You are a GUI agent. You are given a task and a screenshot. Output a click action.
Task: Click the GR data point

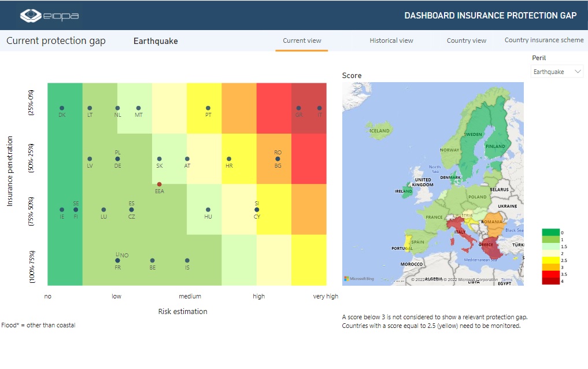tap(298, 108)
